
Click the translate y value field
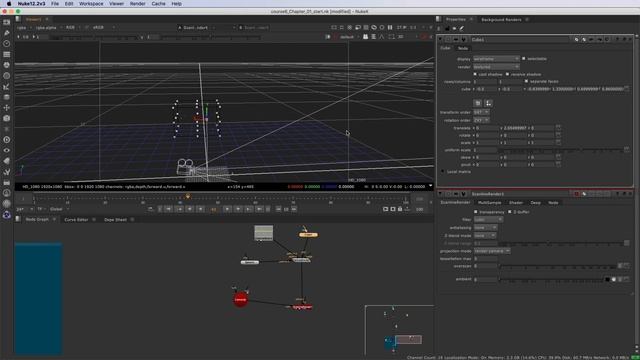515,128
